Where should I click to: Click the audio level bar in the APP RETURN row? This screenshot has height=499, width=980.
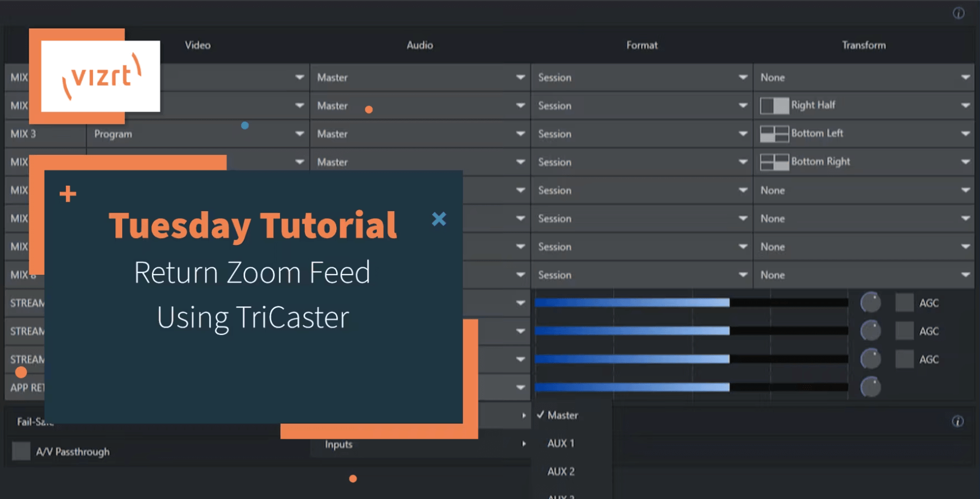[691, 387]
